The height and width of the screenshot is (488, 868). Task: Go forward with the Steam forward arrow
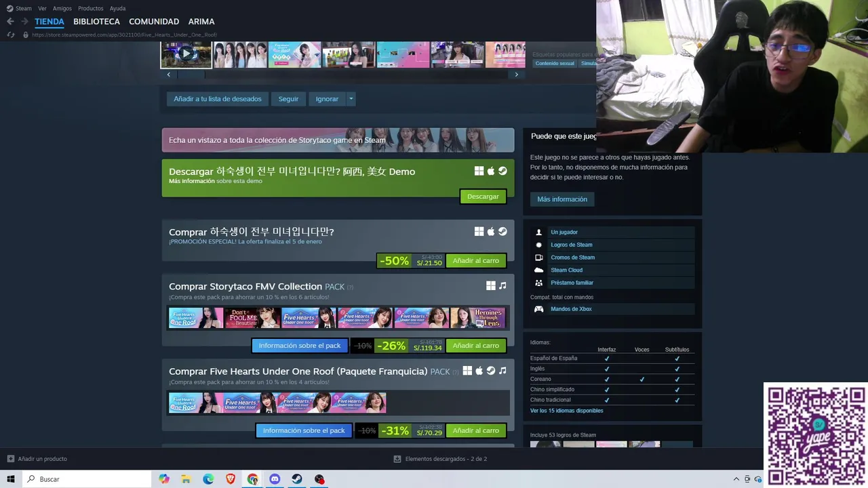coord(24,22)
